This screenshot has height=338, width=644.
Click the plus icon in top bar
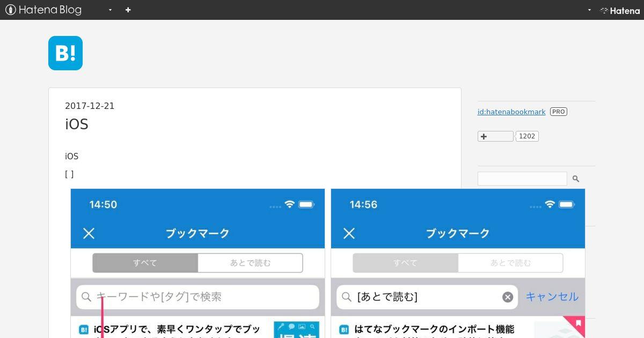coord(128,10)
